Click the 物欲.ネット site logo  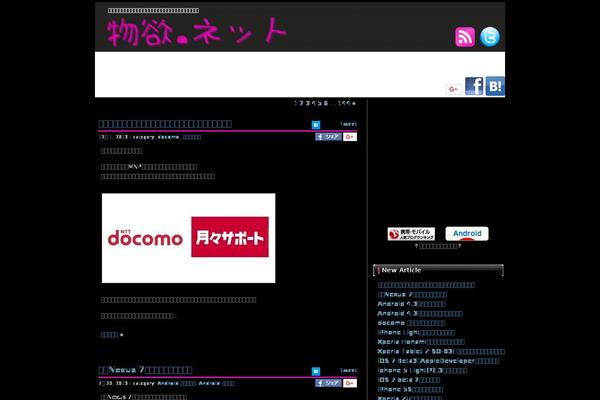(x=197, y=32)
